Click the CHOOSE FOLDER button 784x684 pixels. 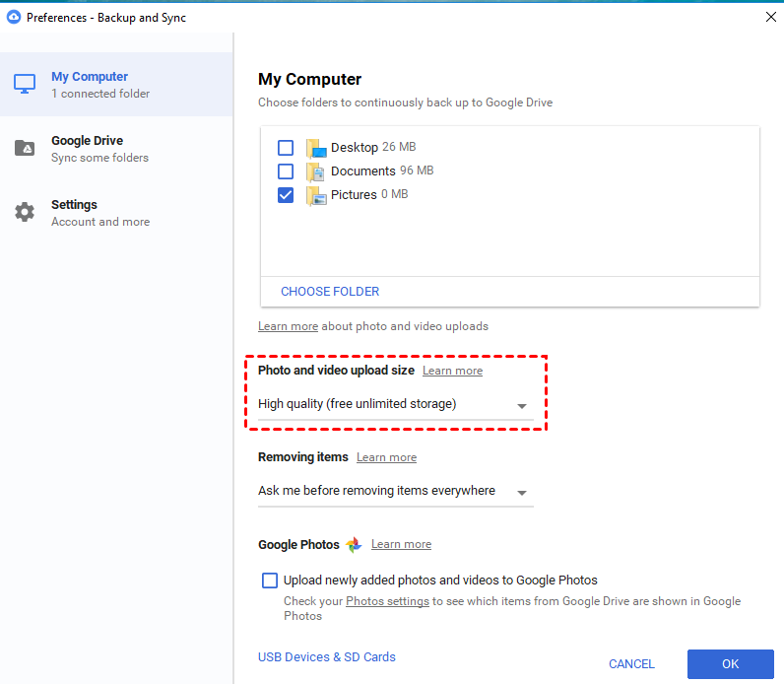click(330, 292)
